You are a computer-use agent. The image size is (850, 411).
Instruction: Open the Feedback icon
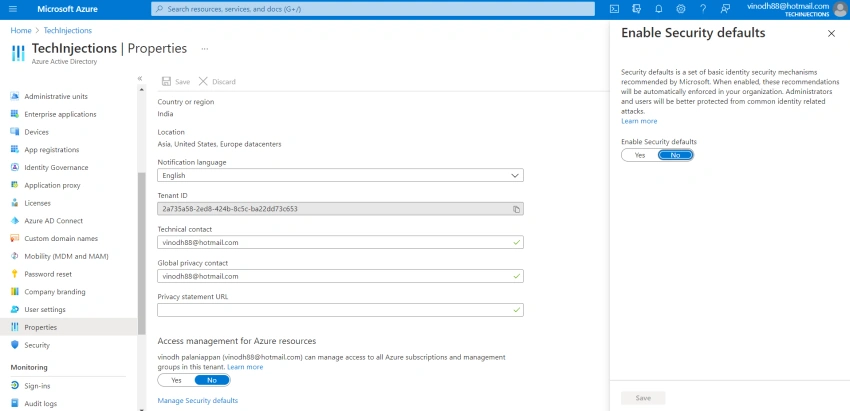pos(725,9)
